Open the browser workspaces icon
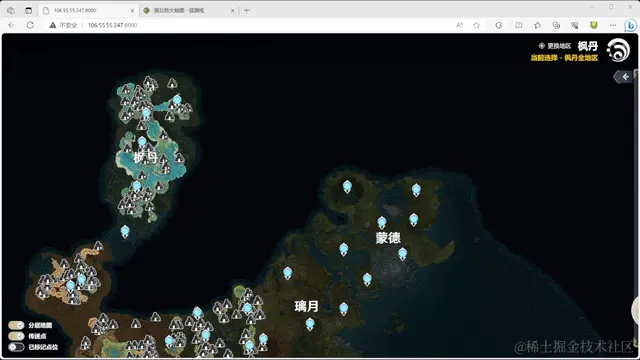Viewport: 640px width, 360px height. [x=11, y=11]
